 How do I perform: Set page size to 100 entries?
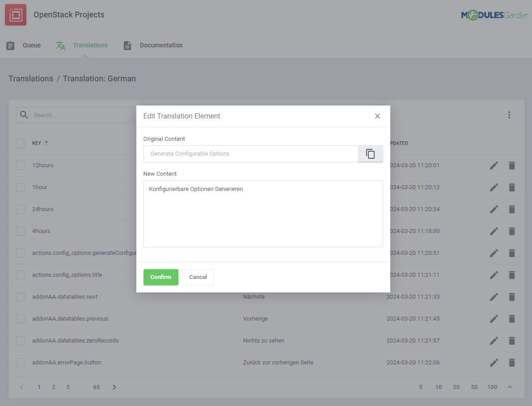tap(492, 387)
